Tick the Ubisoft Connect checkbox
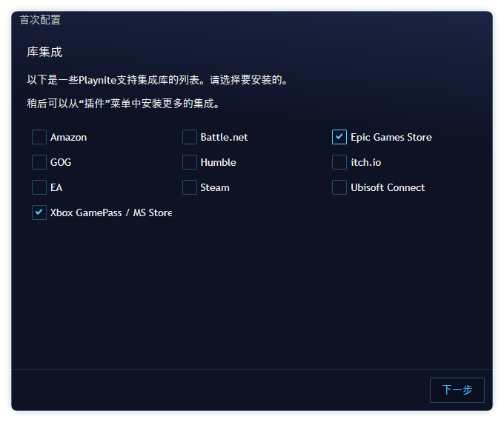504x422 pixels. [339, 187]
